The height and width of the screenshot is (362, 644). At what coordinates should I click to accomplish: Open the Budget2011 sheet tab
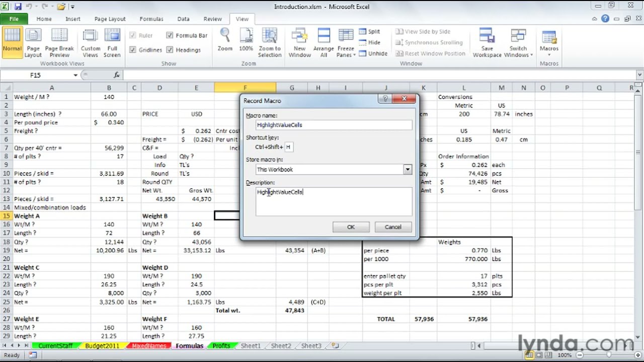(x=102, y=346)
